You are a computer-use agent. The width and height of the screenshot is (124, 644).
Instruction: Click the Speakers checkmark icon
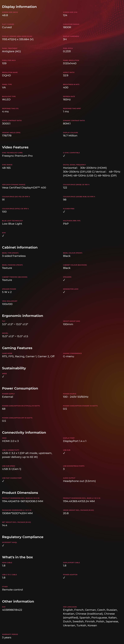click(x=64, y=280)
